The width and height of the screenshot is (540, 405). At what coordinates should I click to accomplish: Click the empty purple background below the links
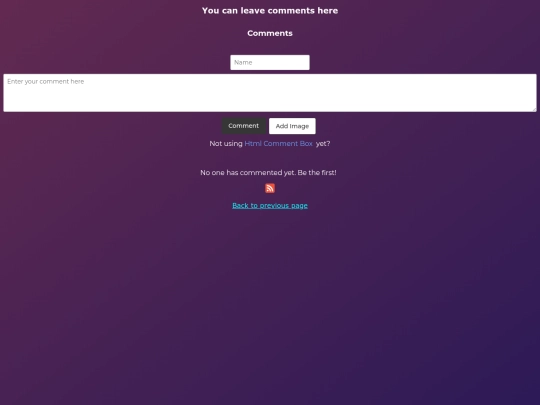coord(270,303)
